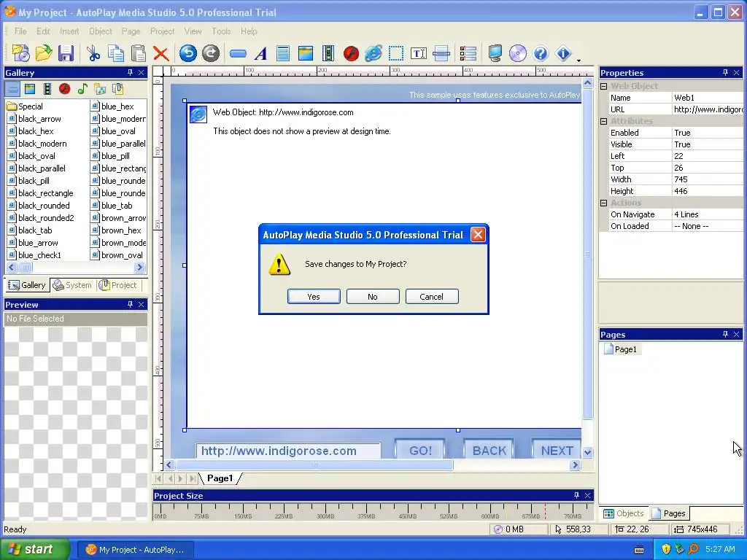Click the Gallery list right scroll arrow
The width and height of the screenshot is (747, 560).
click(139, 267)
